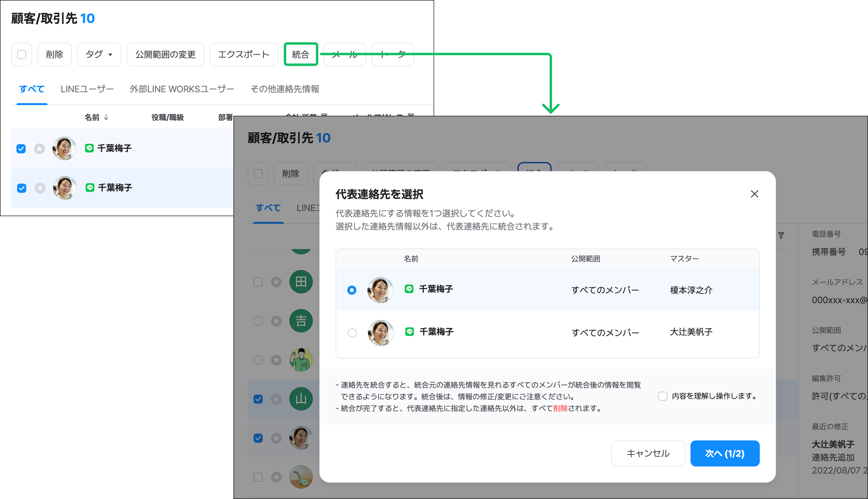Viewport: 868px width, 499px height.
Task: Click すべて tab in dimmed background window
Action: tap(268, 208)
